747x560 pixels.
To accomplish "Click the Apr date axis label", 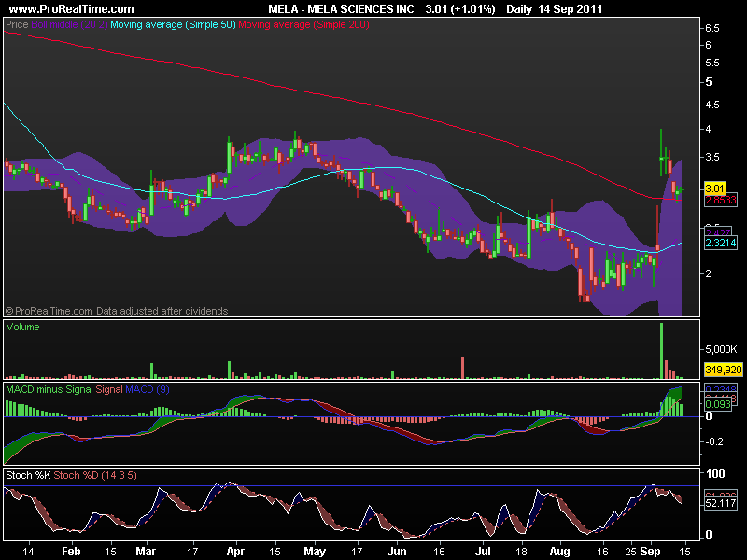I will pyautogui.click(x=235, y=552).
